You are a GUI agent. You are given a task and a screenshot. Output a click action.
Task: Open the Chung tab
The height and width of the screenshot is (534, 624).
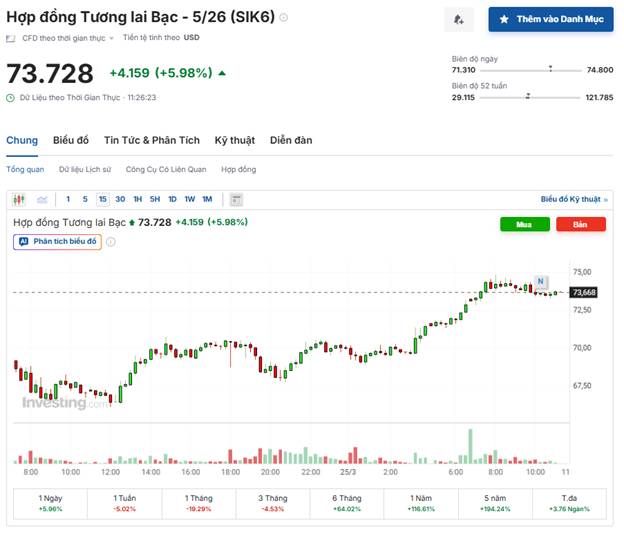(22, 140)
